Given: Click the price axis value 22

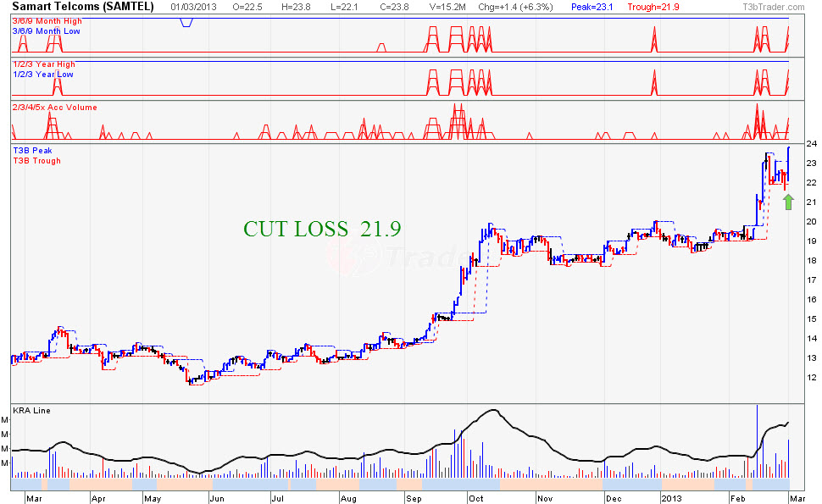Looking at the screenshot, I should coord(812,182).
